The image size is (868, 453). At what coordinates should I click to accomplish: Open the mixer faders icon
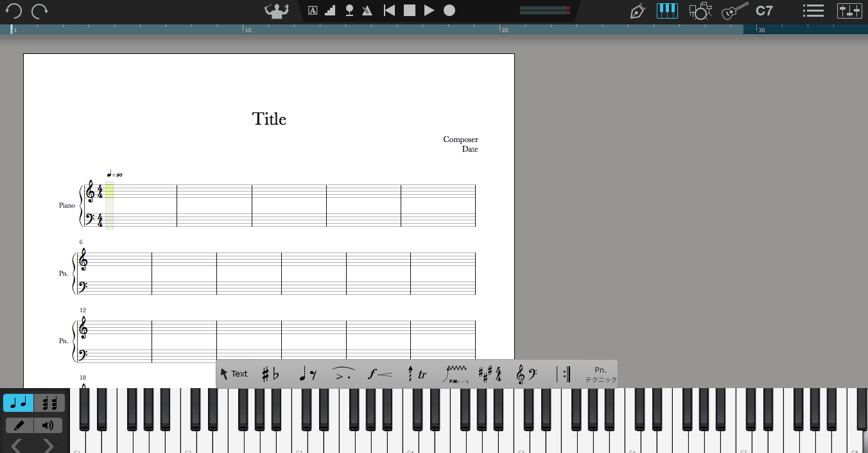click(x=849, y=11)
